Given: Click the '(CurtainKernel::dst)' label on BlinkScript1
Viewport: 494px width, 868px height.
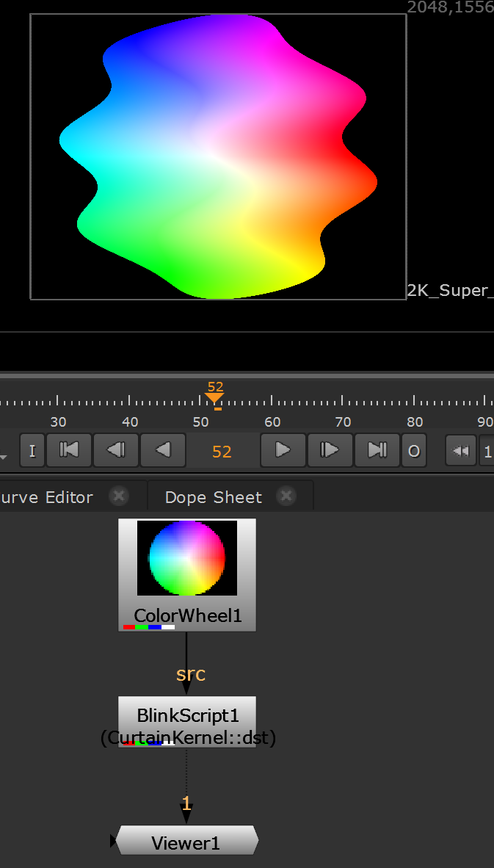Looking at the screenshot, I should point(188,738).
